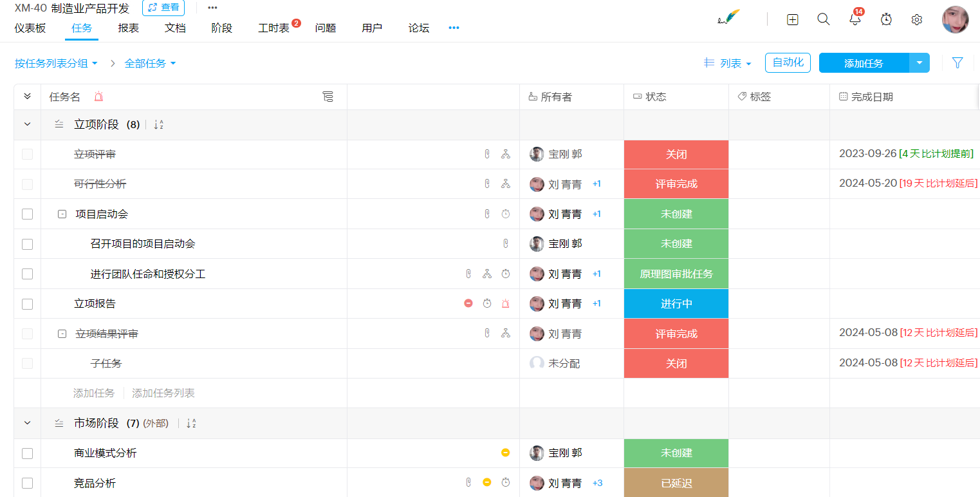The image size is (980, 497).
Task: Click red priority icon in 立项报告 row
Action: [468, 303]
